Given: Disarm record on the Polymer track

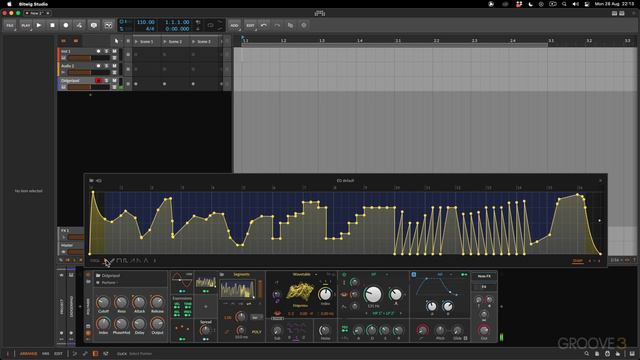Looking at the screenshot, I should (98, 80).
